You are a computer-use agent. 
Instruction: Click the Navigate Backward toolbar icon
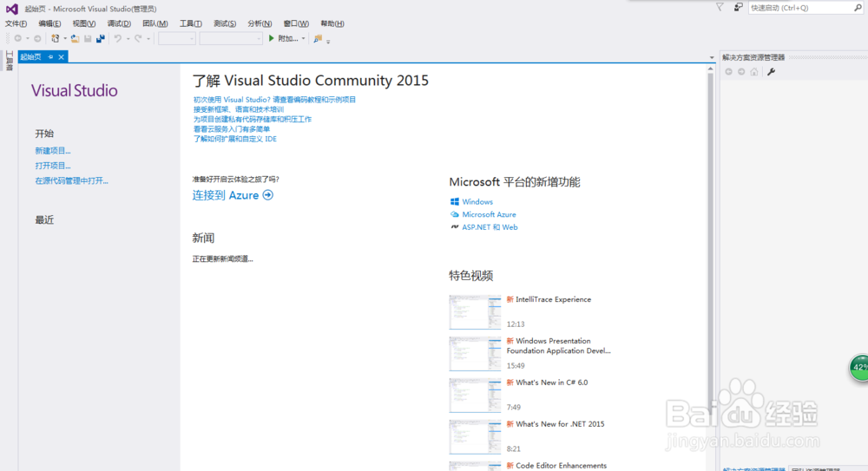[18, 39]
